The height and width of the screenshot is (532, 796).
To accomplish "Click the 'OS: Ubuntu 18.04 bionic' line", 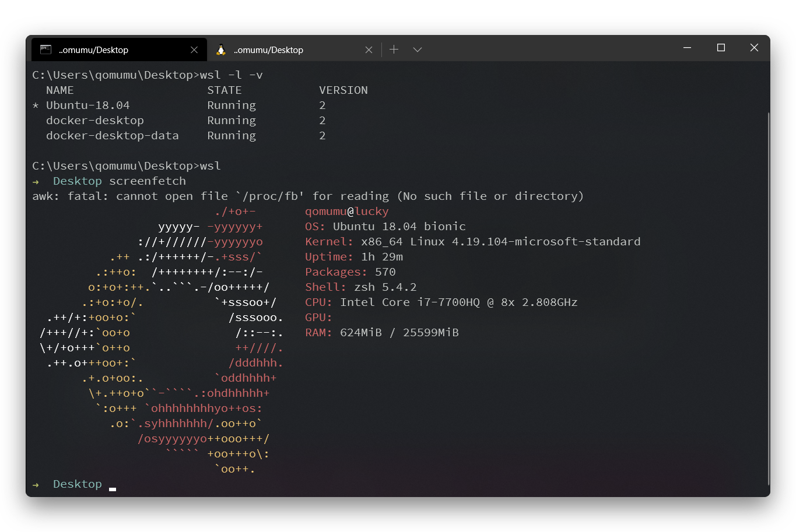I will coord(385,227).
